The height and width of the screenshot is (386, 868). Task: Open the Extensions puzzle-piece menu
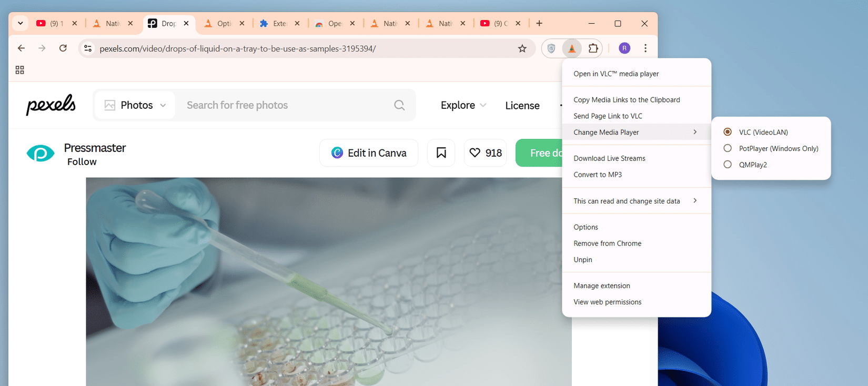pyautogui.click(x=593, y=48)
